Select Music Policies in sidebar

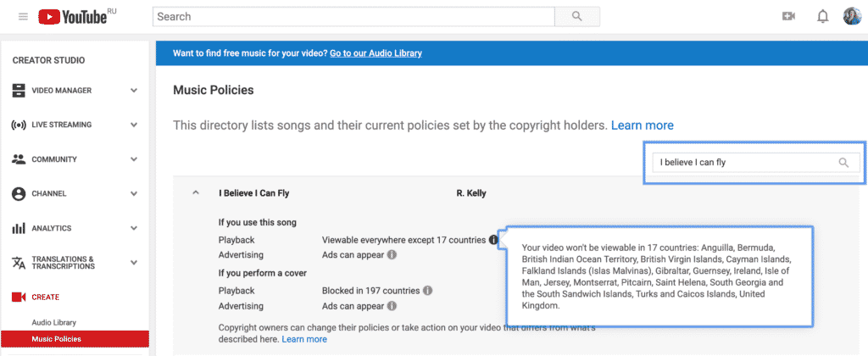click(x=75, y=339)
